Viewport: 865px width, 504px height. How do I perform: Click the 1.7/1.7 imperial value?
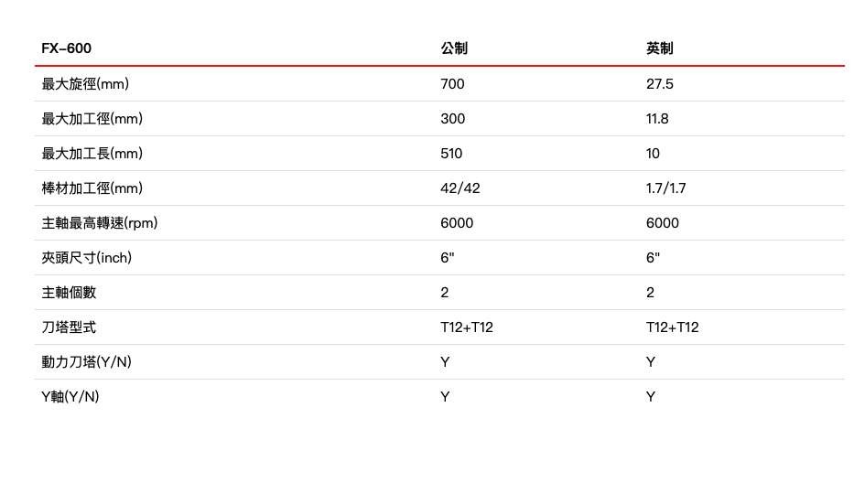665,188
